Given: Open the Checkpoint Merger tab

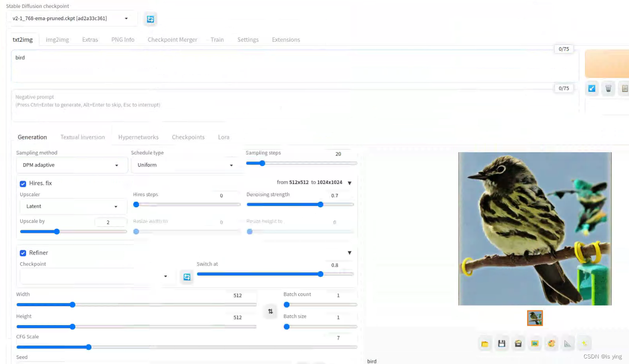Looking at the screenshot, I should coord(172,39).
